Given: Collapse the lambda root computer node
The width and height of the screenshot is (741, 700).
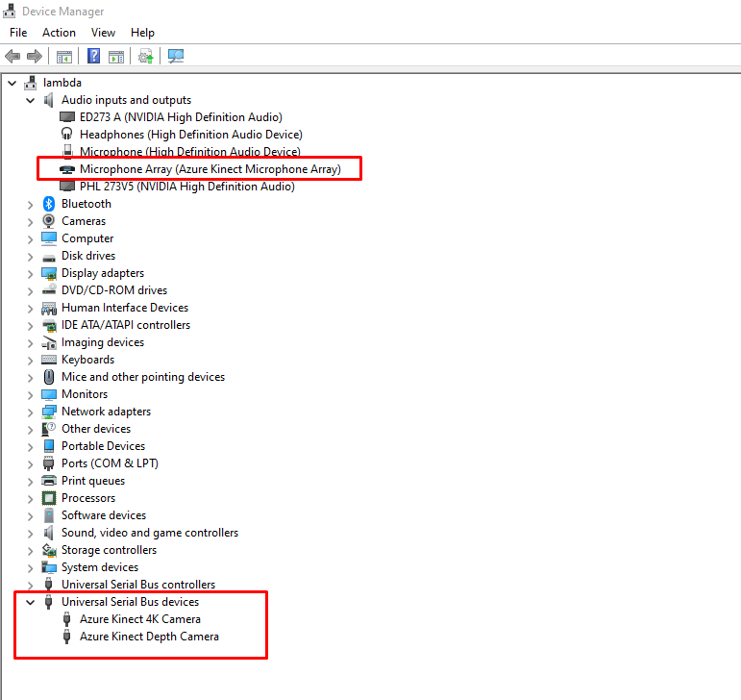Looking at the screenshot, I should 12,83.
